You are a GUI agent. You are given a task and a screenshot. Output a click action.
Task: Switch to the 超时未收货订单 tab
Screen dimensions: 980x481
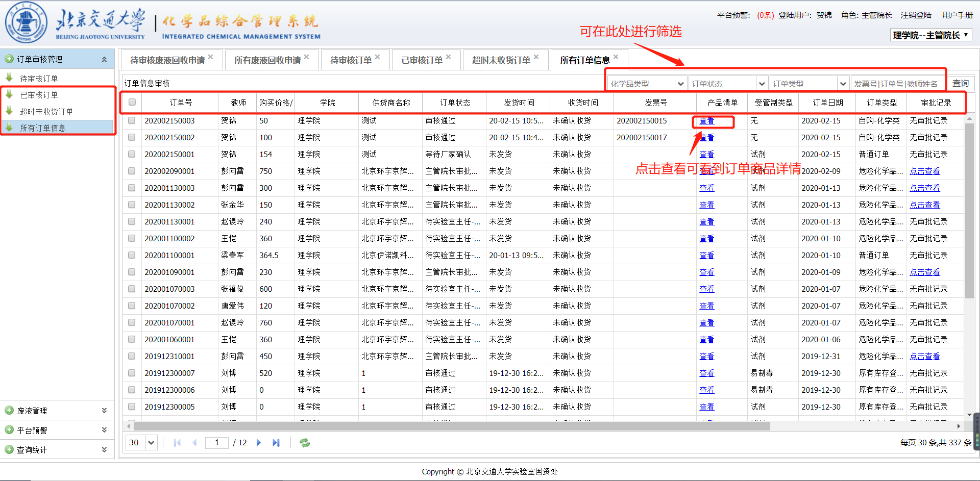pos(501,60)
